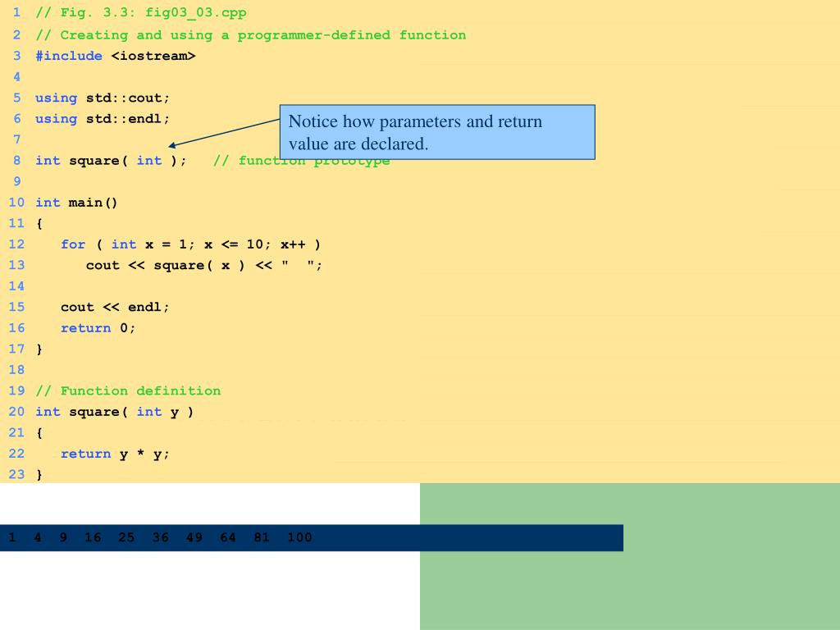Click the 'cout << endl;' statement

115,308
